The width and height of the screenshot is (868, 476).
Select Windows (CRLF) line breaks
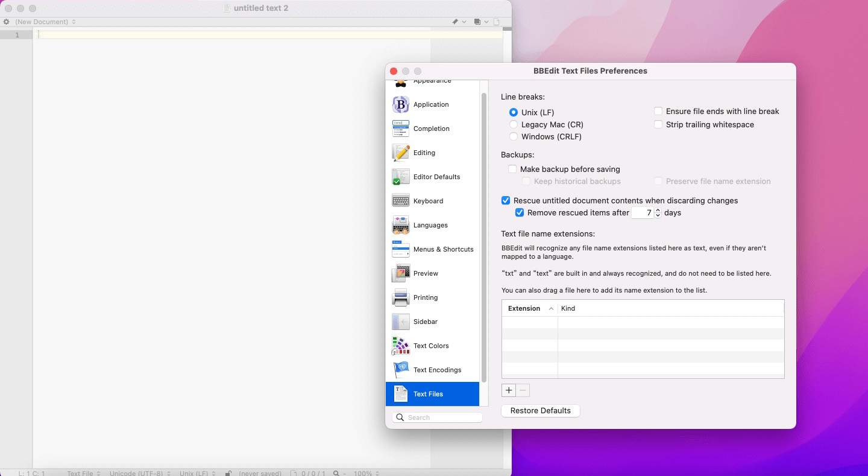pos(514,136)
